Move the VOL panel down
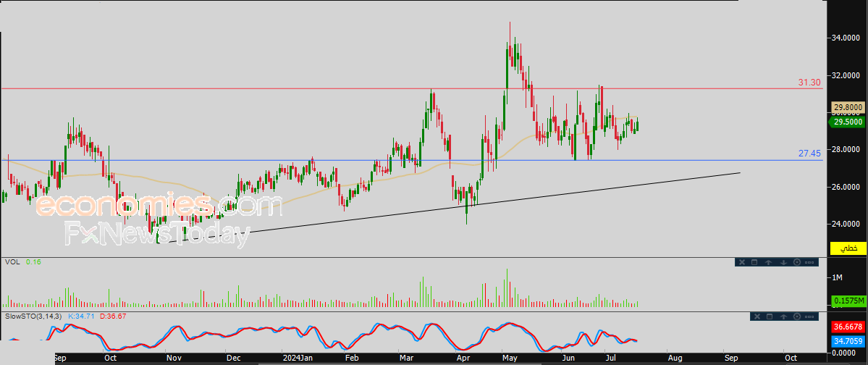Screen dimensions: 868x365 click(x=783, y=263)
